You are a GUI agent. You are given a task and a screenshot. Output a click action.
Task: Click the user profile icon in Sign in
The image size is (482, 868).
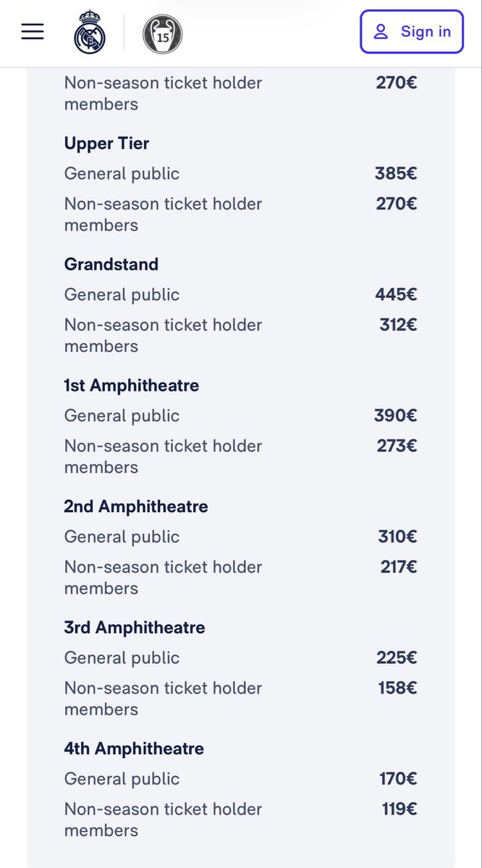coord(381,32)
